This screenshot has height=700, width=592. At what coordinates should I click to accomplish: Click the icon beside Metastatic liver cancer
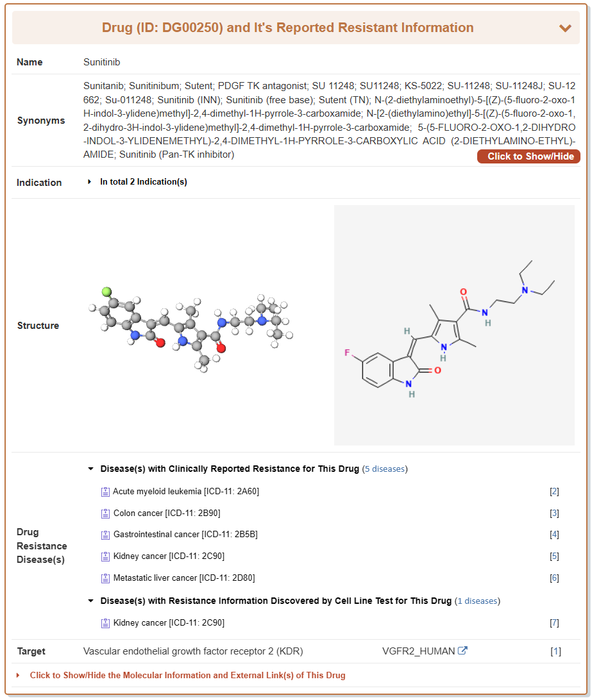point(106,578)
